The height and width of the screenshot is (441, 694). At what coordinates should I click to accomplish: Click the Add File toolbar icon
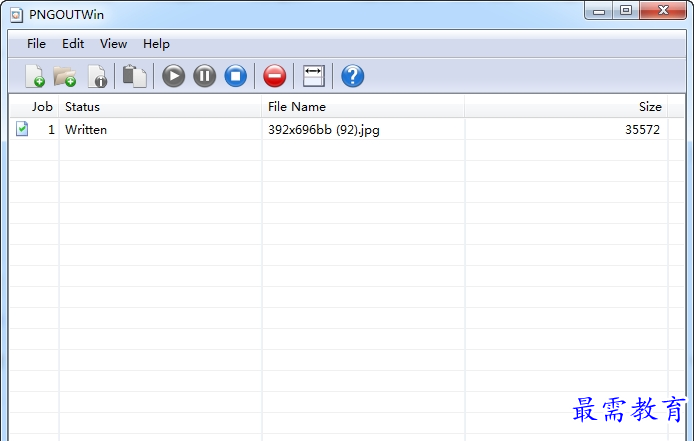coord(35,76)
